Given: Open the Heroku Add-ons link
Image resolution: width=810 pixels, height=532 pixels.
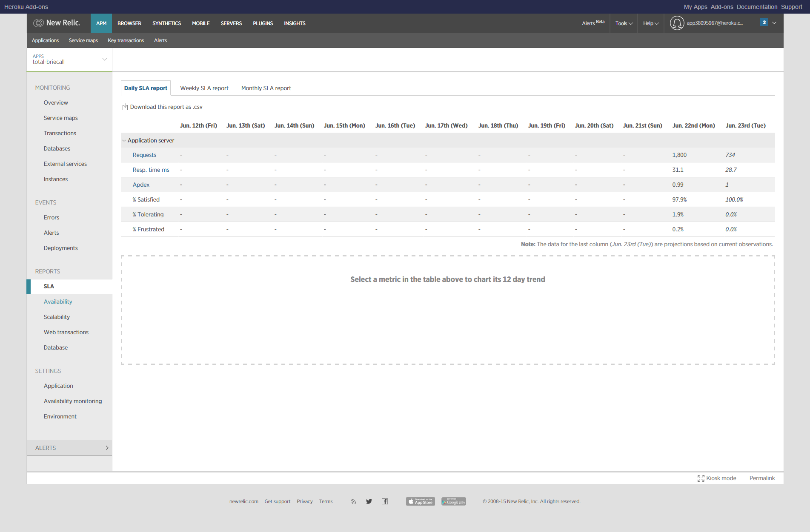Looking at the screenshot, I should pos(26,7).
